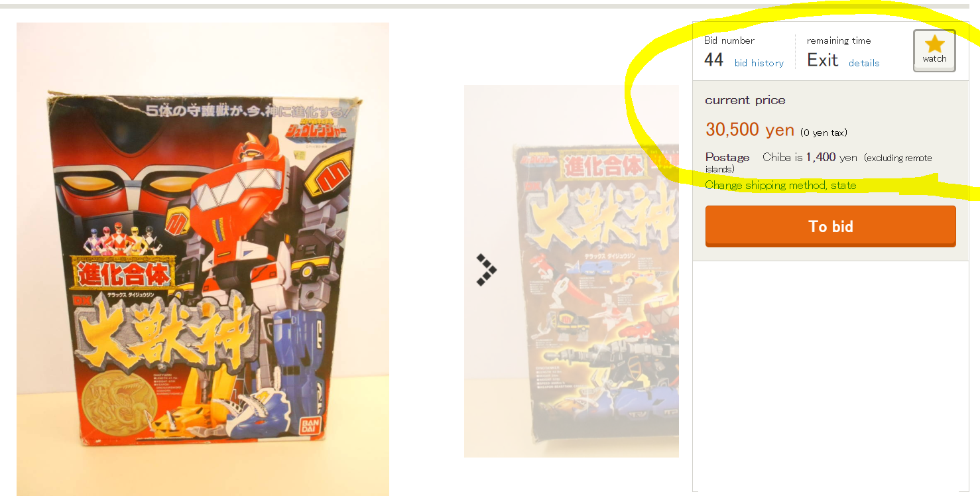980x496 pixels.
Task: Click the remaining time label
Action: pyautogui.click(x=839, y=40)
